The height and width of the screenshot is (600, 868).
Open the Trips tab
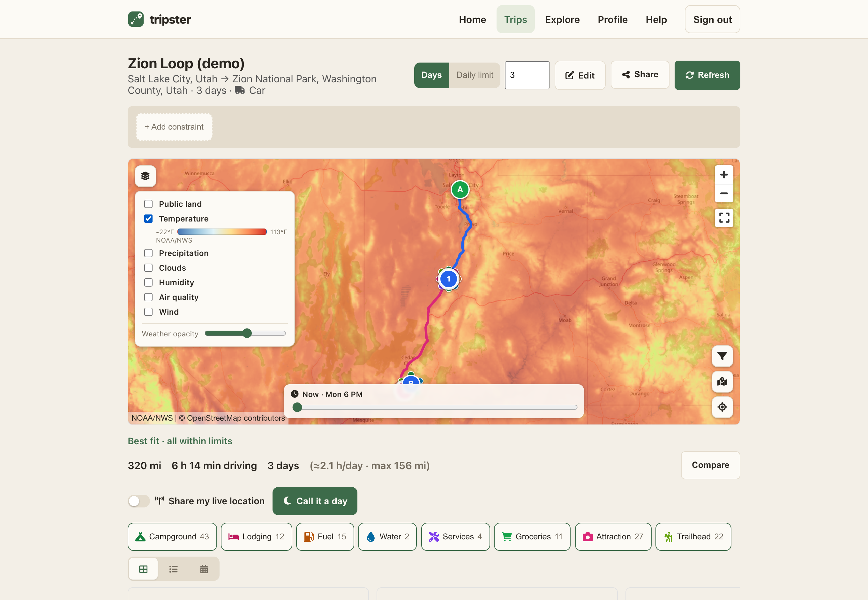coord(515,19)
